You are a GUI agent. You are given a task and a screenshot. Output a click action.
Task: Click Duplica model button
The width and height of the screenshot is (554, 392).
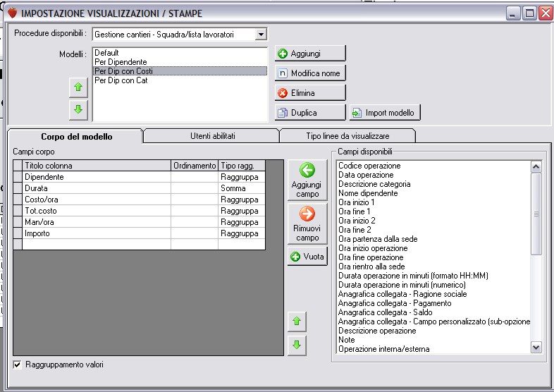[310, 113]
